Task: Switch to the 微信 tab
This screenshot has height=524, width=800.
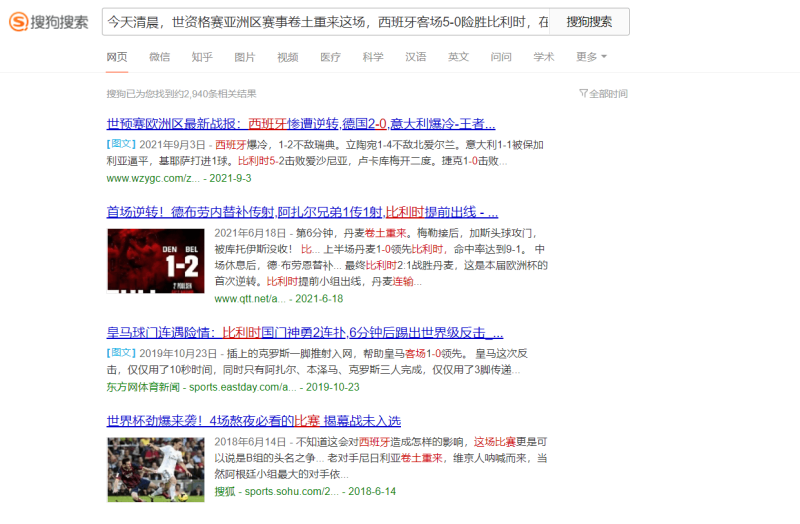Action: pos(159,57)
